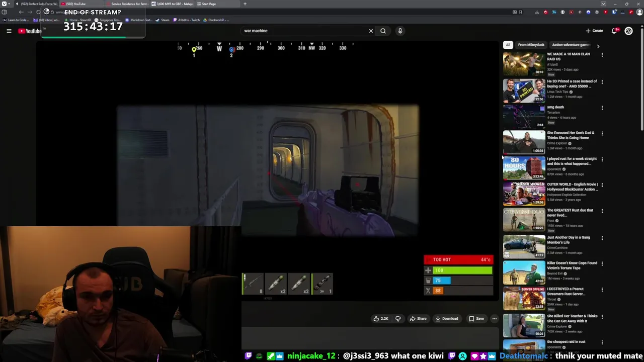
Task: Open options for 'I DESTROYED a Peanut Streamers'
Action: 602,290
